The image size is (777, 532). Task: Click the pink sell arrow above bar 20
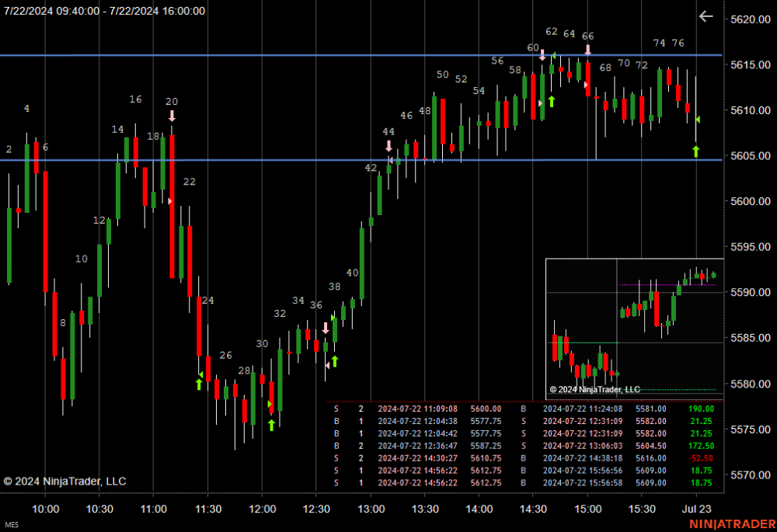172,116
